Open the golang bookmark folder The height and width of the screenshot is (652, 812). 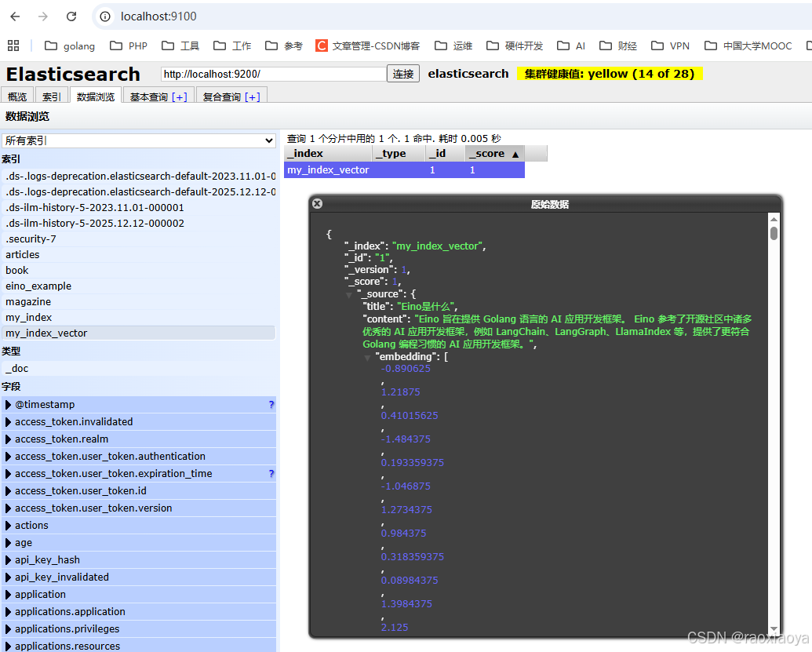(70, 46)
